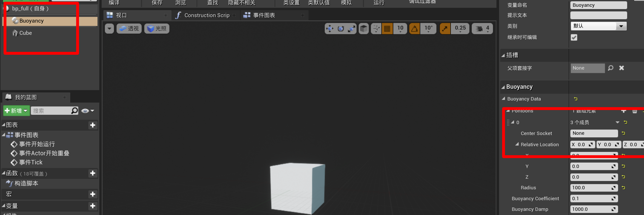644x215 pixels.
Task: Click the 提示文本 tooltip field
Action: pyautogui.click(x=599, y=15)
